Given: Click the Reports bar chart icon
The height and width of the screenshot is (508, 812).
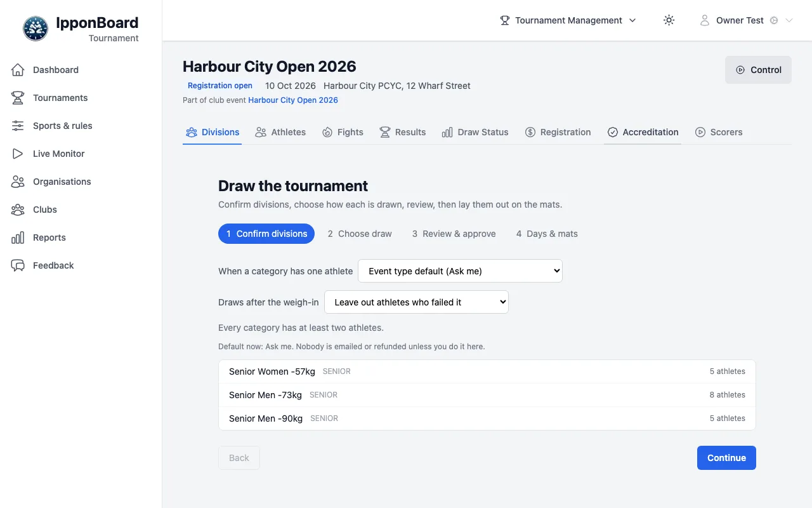Looking at the screenshot, I should [x=18, y=237].
